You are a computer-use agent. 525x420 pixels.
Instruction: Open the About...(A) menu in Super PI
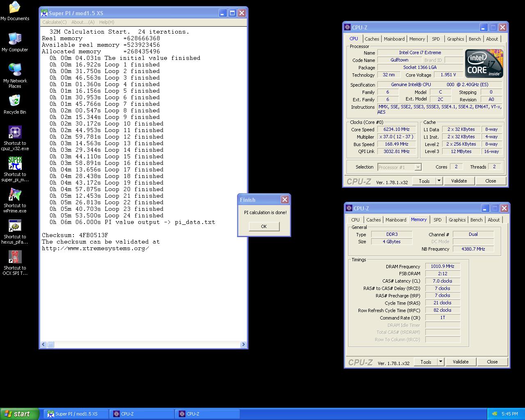(83, 22)
